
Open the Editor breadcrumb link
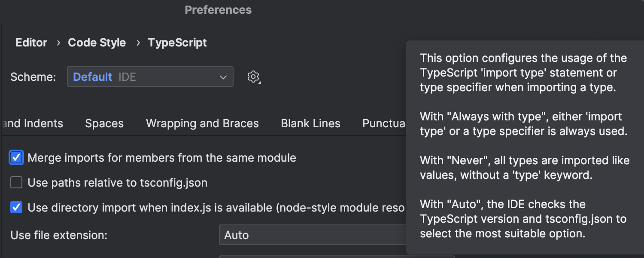click(31, 42)
